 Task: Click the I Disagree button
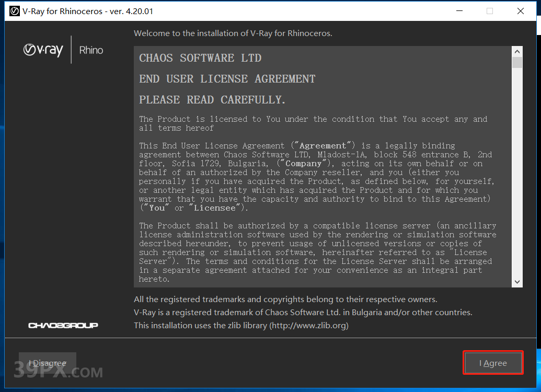coord(48,363)
